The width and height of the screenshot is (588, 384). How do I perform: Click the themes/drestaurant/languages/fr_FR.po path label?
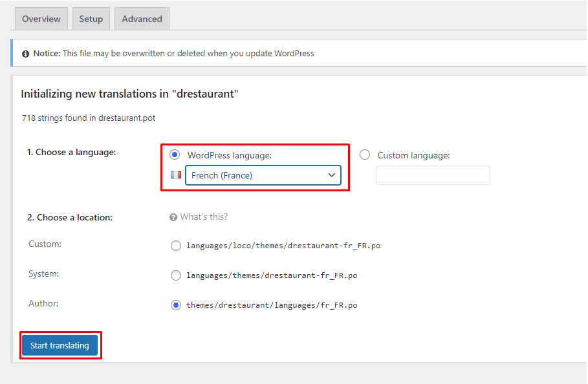(272, 305)
